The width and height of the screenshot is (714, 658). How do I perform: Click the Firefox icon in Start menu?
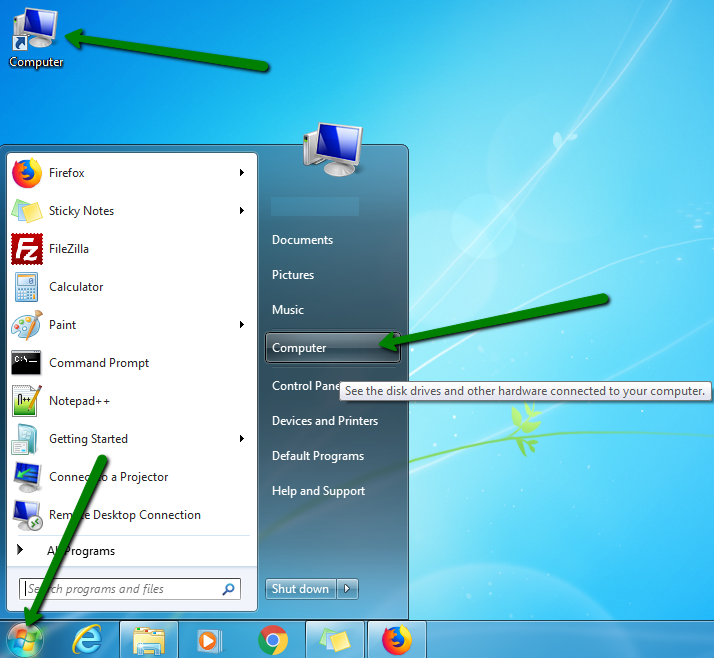pyautogui.click(x=27, y=173)
